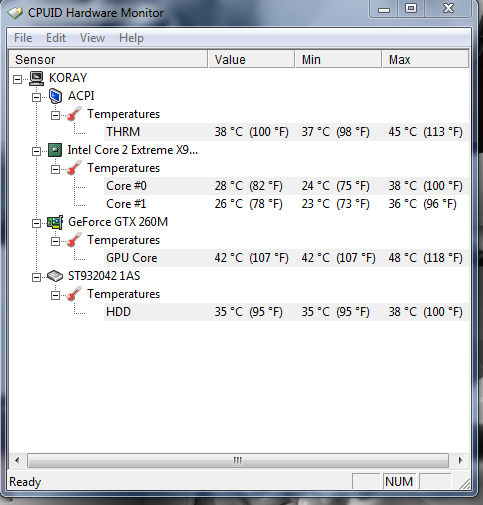The height and width of the screenshot is (505, 483).
Task: Collapse the Intel Core 2 Extreme node
Action: pyautogui.click(x=36, y=151)
